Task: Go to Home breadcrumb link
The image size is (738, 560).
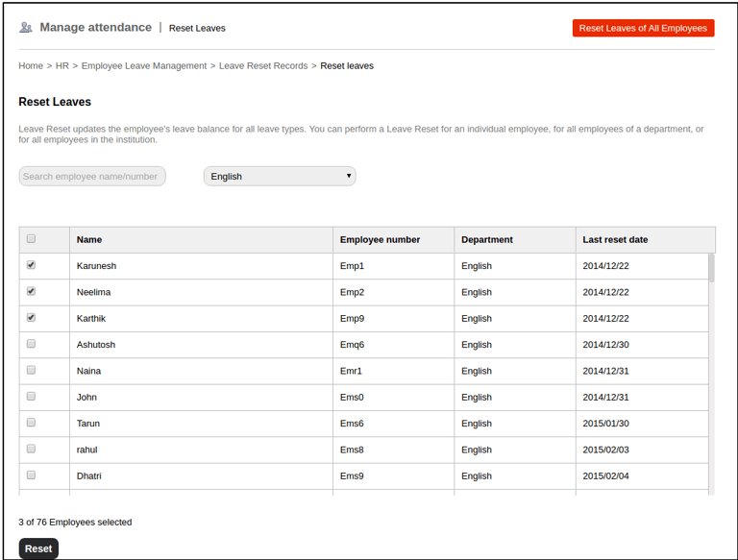Action: click(31, 66)
